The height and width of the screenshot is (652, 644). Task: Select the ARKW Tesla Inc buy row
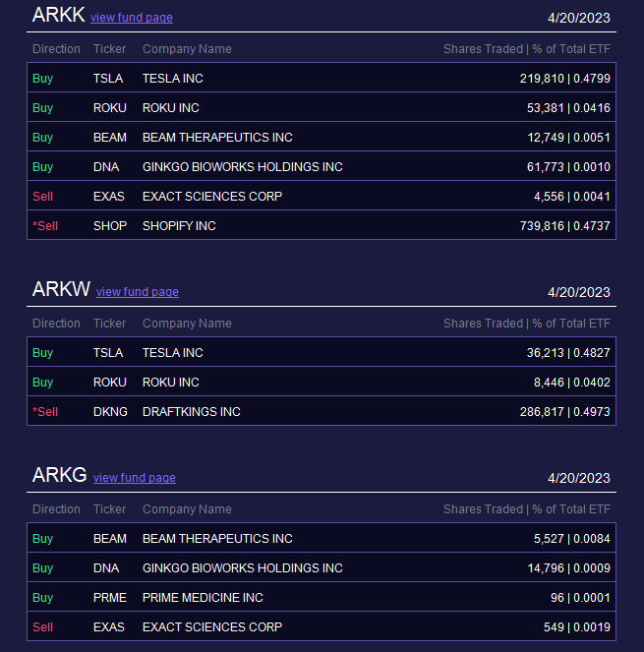pos(322,352)
